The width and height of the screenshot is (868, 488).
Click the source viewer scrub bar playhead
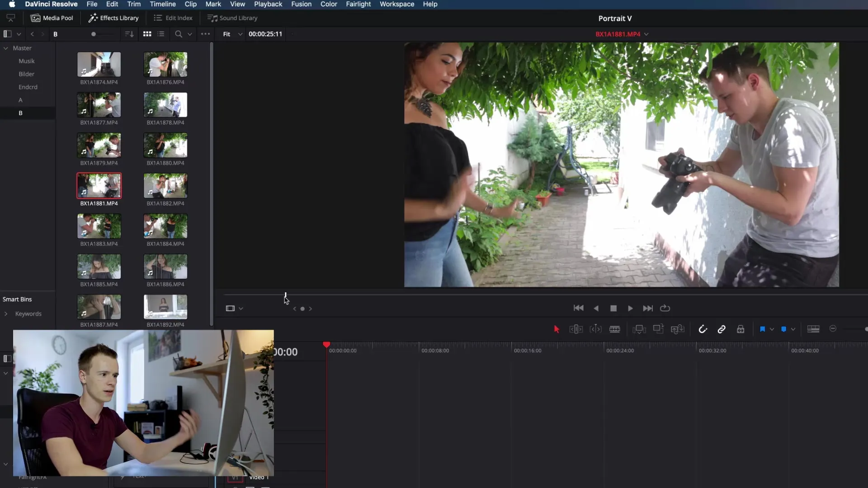285,295
